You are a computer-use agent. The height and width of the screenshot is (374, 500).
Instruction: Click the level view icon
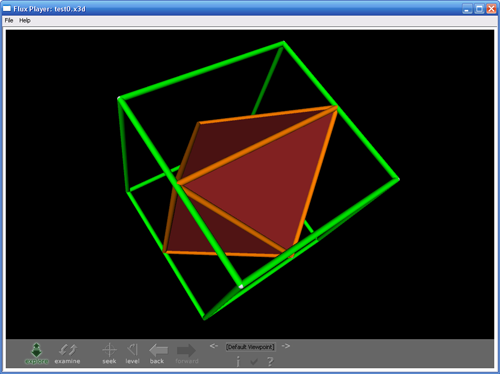[133, 354]
